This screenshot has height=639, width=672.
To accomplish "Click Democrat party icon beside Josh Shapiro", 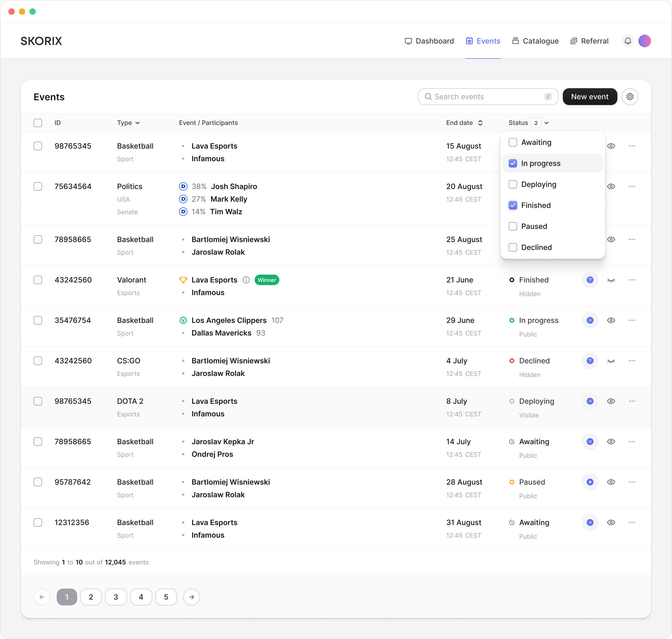I will [x=183, y=186].
